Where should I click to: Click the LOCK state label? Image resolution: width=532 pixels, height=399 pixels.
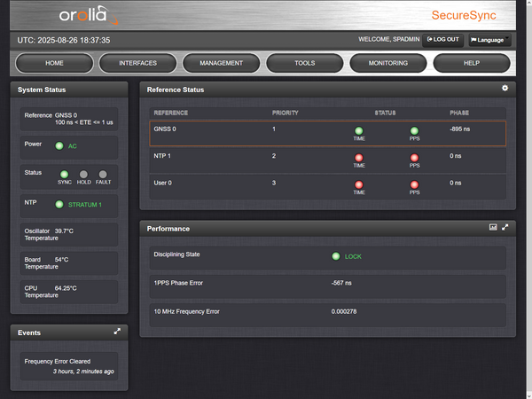(353, 256)
